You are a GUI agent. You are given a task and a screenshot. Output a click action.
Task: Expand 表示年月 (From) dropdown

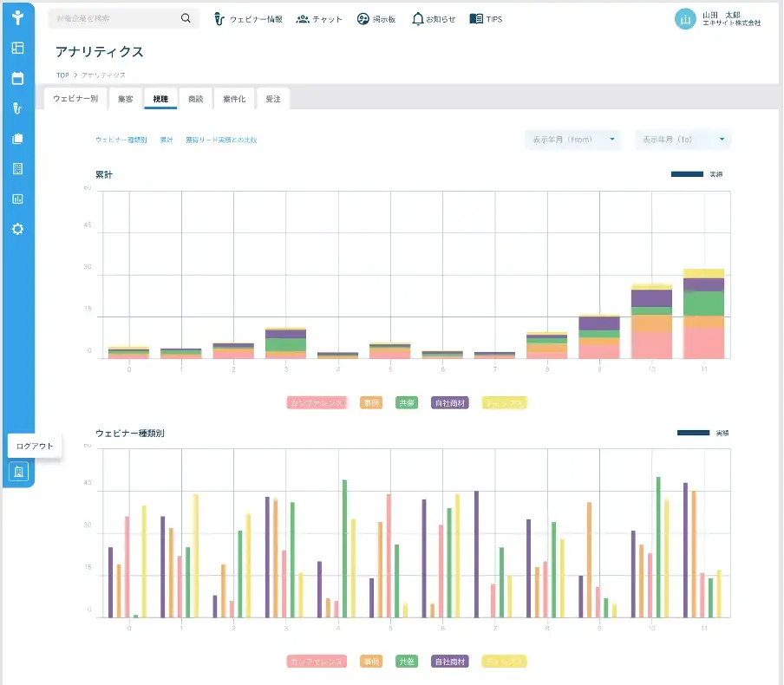pyautogui.click(x=573, y=140)
